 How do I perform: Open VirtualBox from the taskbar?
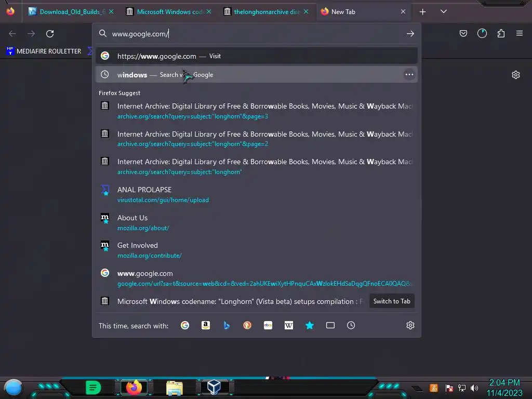[214, 387]
